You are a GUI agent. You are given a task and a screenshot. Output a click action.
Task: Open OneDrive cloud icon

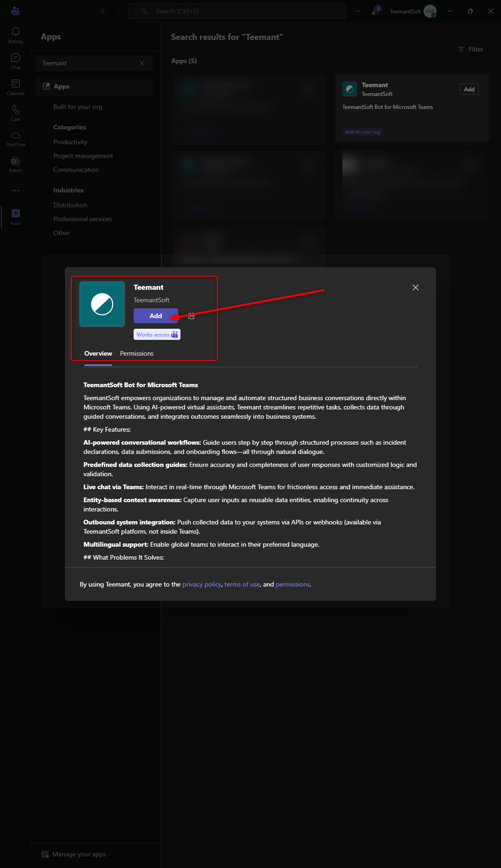(15, 139)
